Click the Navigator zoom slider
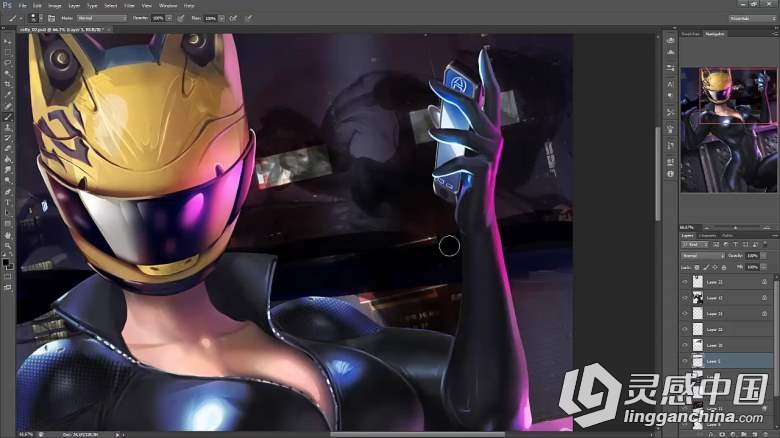 735,227
